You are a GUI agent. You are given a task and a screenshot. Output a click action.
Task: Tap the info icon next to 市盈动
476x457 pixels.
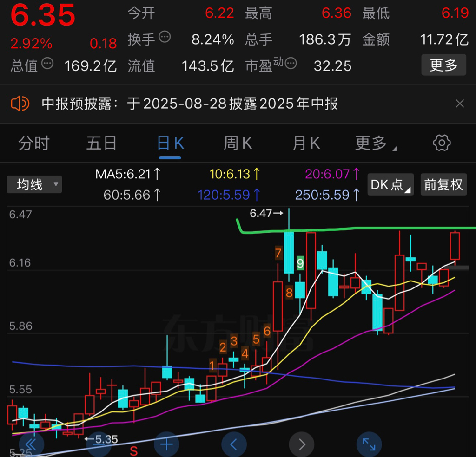[291, 63]
